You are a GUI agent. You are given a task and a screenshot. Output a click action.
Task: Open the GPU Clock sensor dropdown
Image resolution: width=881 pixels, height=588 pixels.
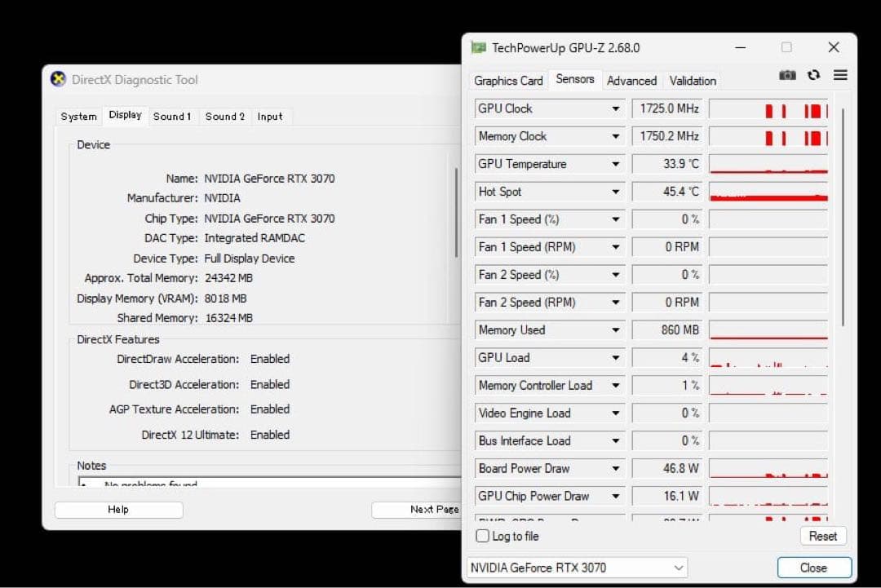tap(615, 108)
